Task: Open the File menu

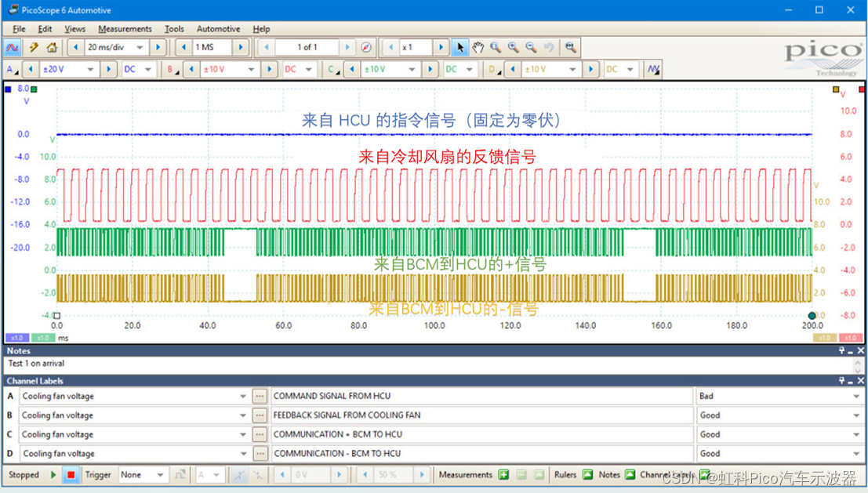Action: pyautogui.click(x=19, y=29)
